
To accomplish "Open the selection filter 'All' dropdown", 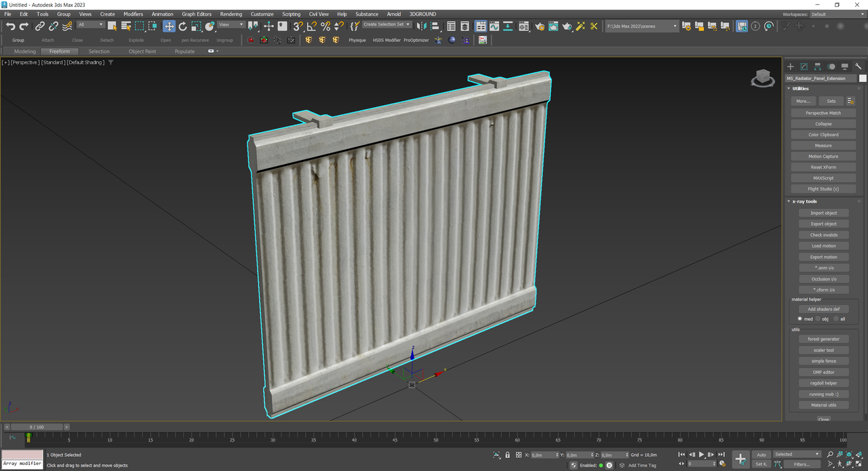I will coord(90,24).
